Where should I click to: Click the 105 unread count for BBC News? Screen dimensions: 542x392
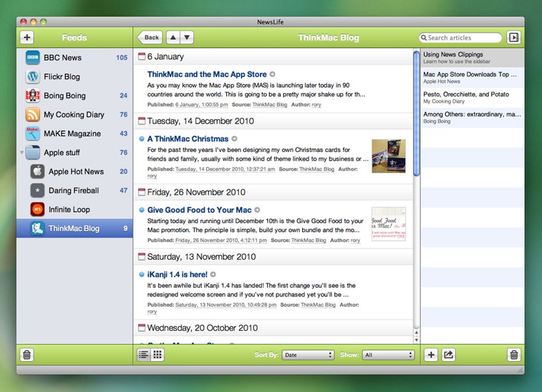point(122,57)
